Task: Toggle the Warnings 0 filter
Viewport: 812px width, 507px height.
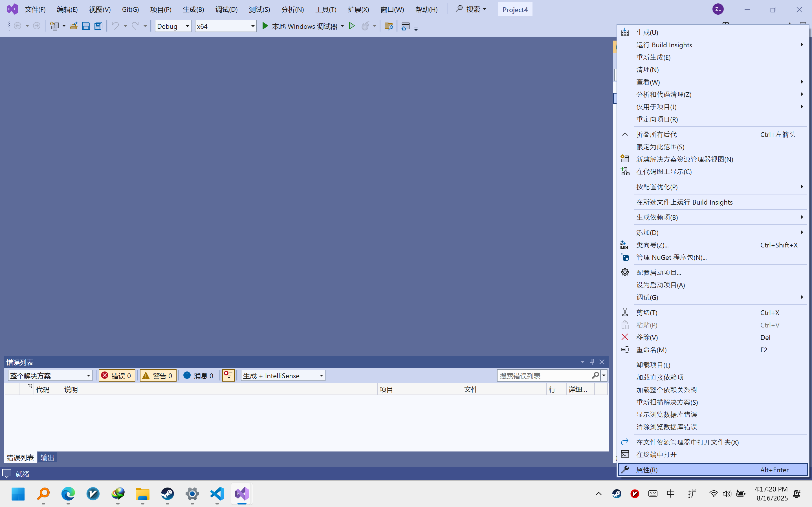Action: (158, 376)
